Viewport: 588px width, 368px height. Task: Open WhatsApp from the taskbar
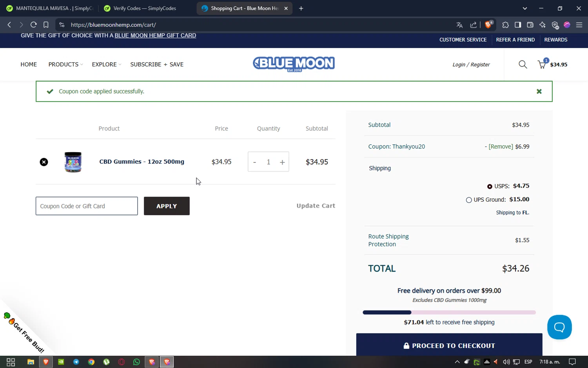click(x=136, y=362)
